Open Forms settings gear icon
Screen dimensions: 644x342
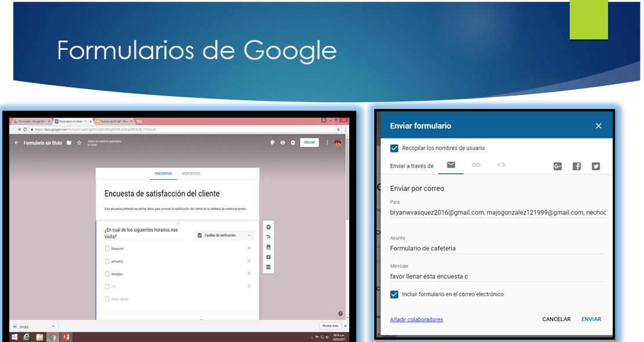293,143
